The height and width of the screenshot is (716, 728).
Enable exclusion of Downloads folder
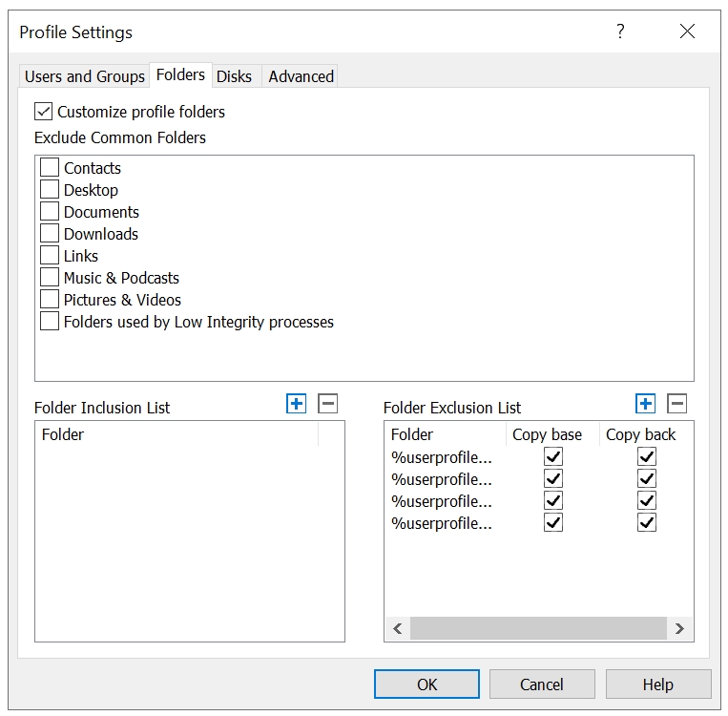pos(50,234)
